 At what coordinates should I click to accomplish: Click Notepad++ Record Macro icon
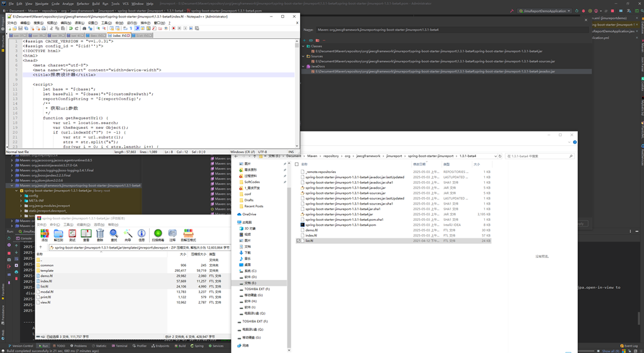[x=174, y=28]
